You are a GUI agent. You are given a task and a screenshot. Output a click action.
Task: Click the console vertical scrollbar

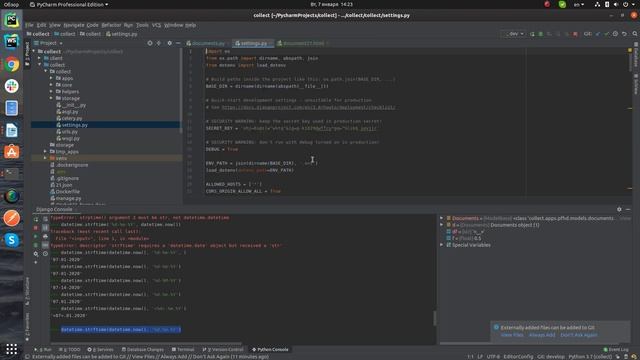click(434, 318)
